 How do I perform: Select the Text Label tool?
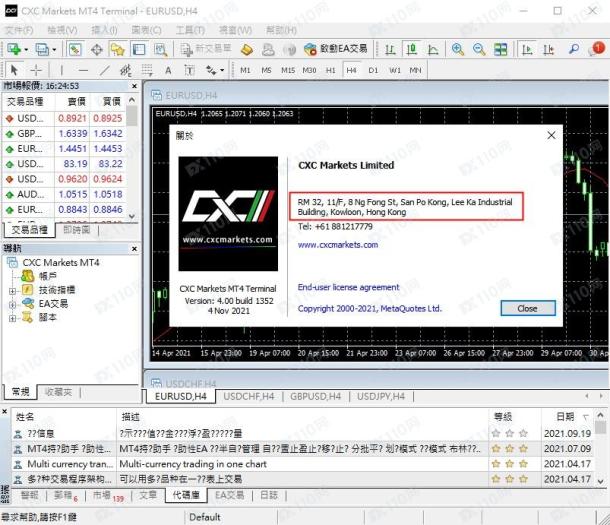[x=189, y=70]
